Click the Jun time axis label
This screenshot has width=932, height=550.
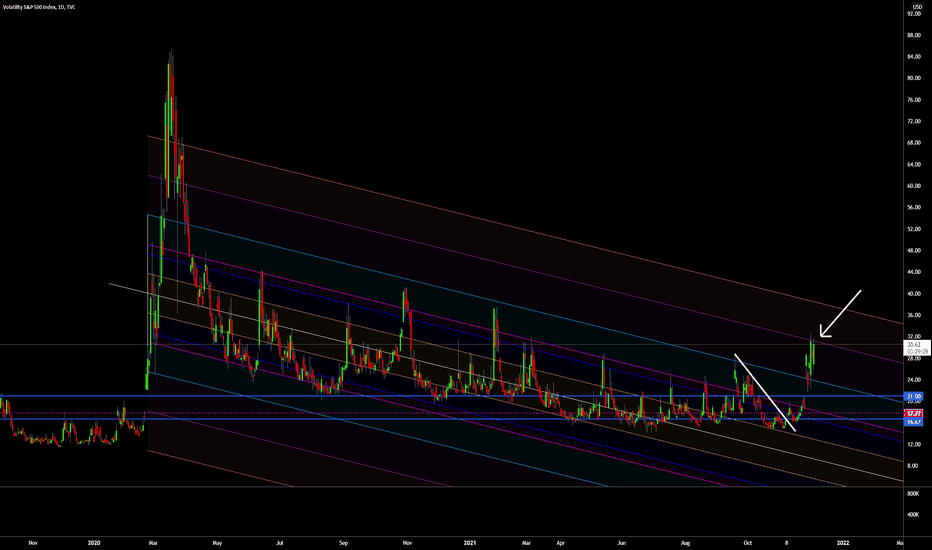621,543
